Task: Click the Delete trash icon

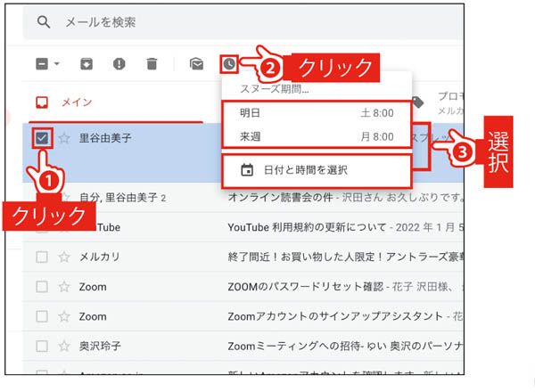Action: tap(152, 64)
